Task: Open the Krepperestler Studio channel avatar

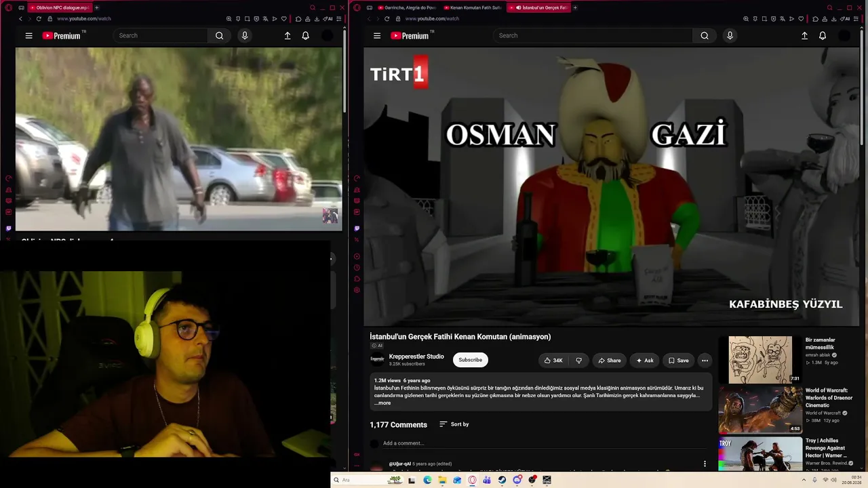Action: pos(377,360)
